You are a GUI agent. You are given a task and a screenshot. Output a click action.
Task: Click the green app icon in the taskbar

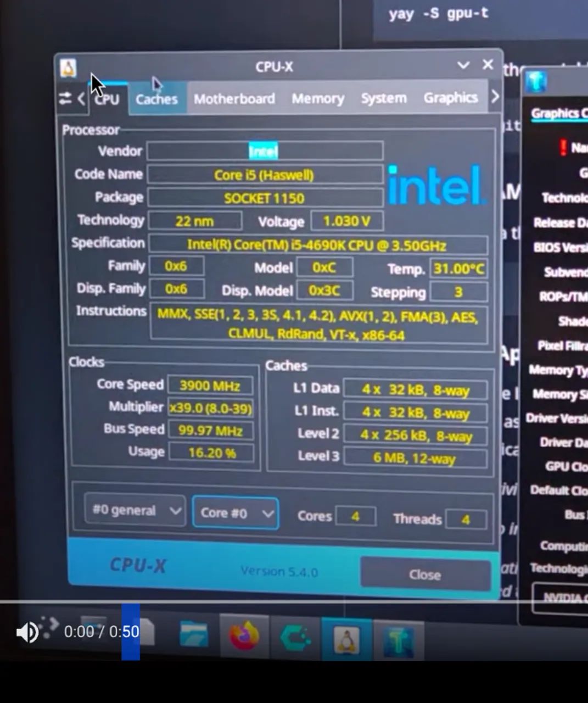click(x=295, y=638)
